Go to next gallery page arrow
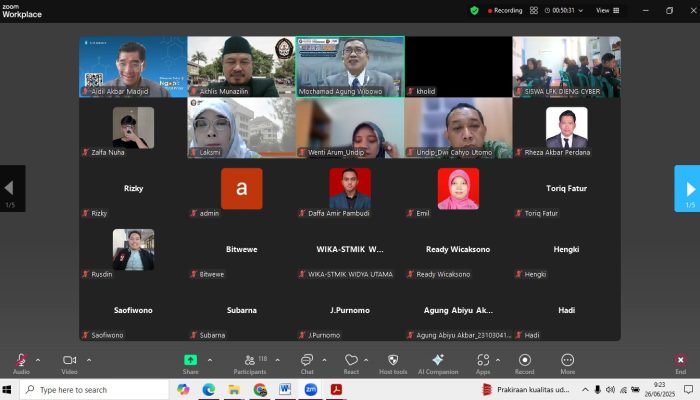Screen dimensions: 700x400 [x=687, y=188]
